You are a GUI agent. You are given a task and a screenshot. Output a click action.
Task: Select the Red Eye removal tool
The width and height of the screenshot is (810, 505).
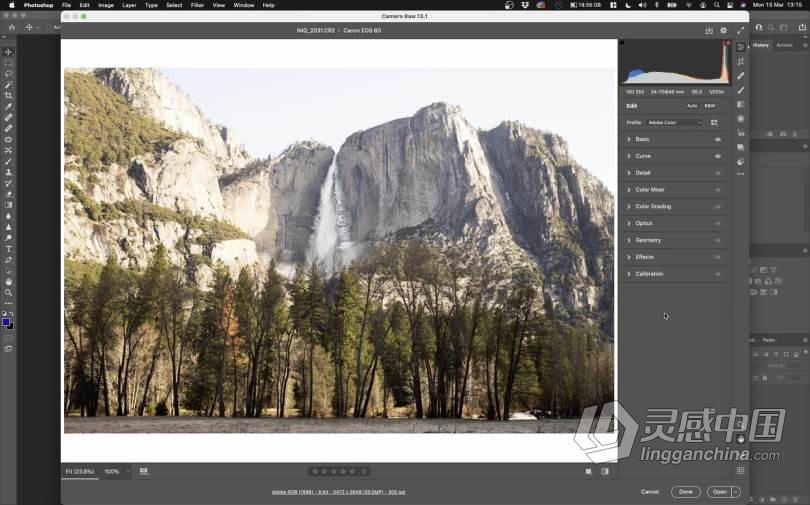click(x=741, y=133)
